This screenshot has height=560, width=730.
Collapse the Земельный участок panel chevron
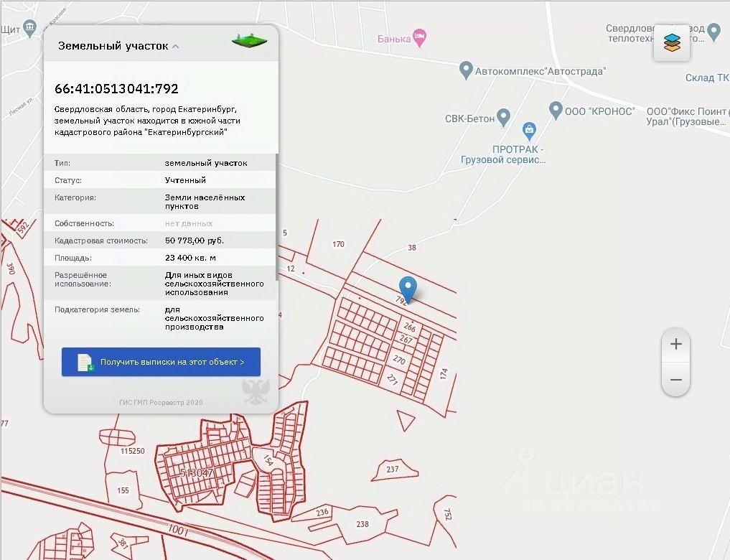pyautogui.click(x=176, y=46)
